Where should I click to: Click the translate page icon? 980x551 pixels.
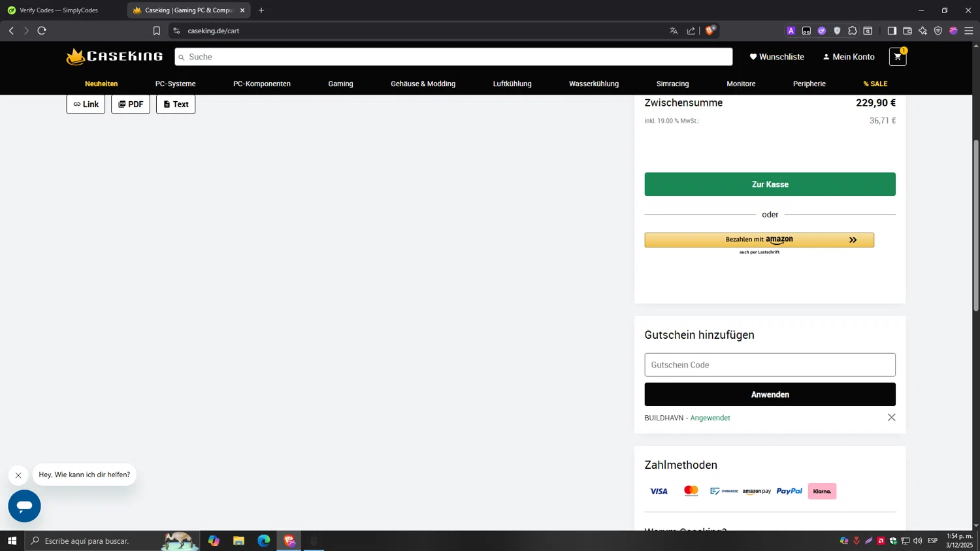(x=674, y=31)
